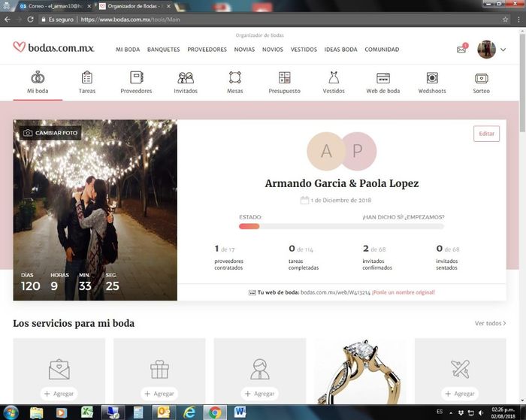Click the profile avatar picture

click(486, 50)
